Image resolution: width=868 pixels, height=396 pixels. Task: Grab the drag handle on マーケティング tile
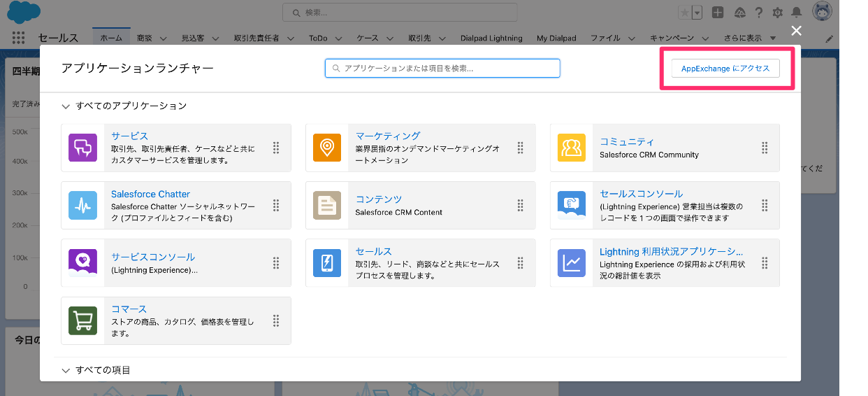coord(520,148)
